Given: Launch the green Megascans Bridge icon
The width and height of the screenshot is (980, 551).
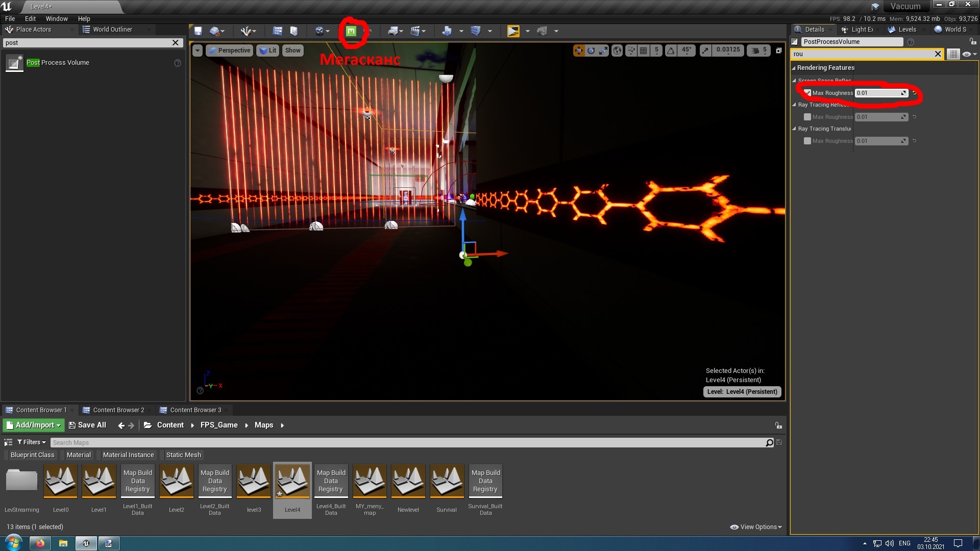Looking at the screenshot, I should point(351,31).
